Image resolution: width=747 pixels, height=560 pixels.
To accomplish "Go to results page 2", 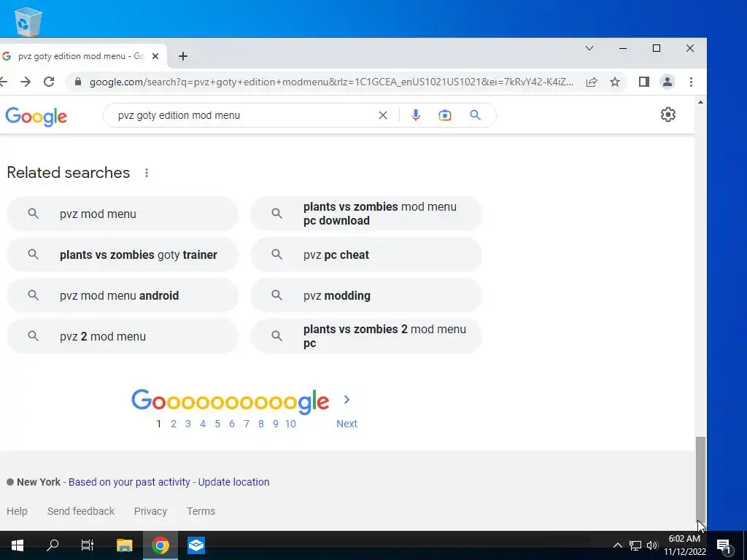I will tap(174, 424).
